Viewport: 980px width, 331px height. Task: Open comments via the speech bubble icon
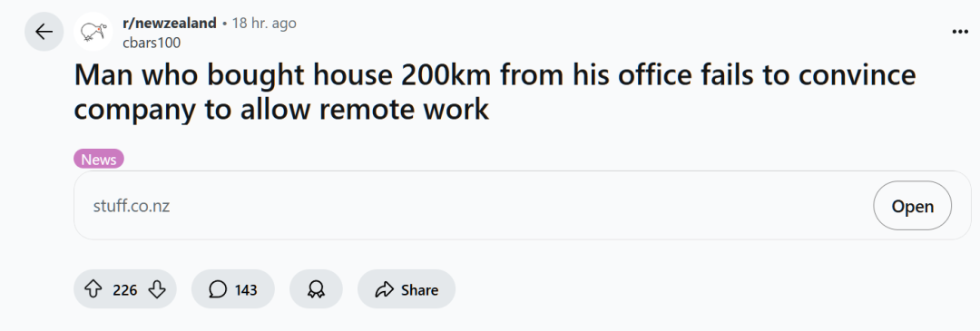(218, 290)
